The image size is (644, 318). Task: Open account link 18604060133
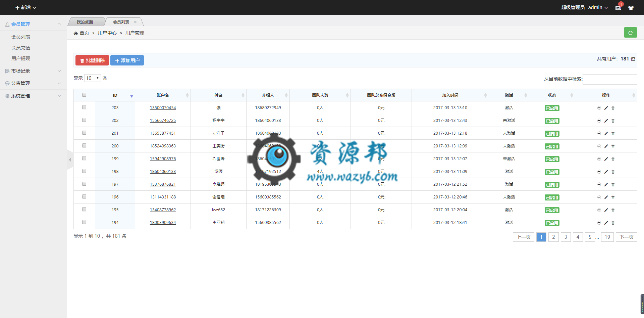coord(163,172)
